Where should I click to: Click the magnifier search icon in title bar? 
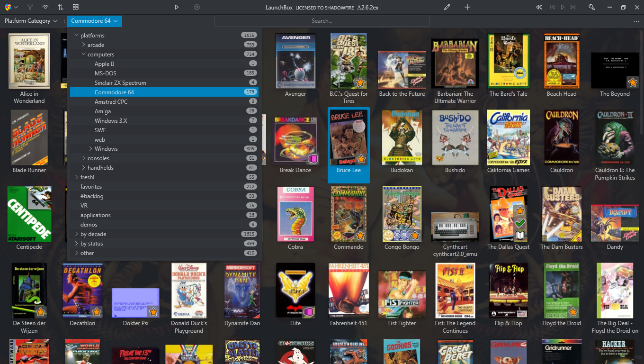[591, 7]
